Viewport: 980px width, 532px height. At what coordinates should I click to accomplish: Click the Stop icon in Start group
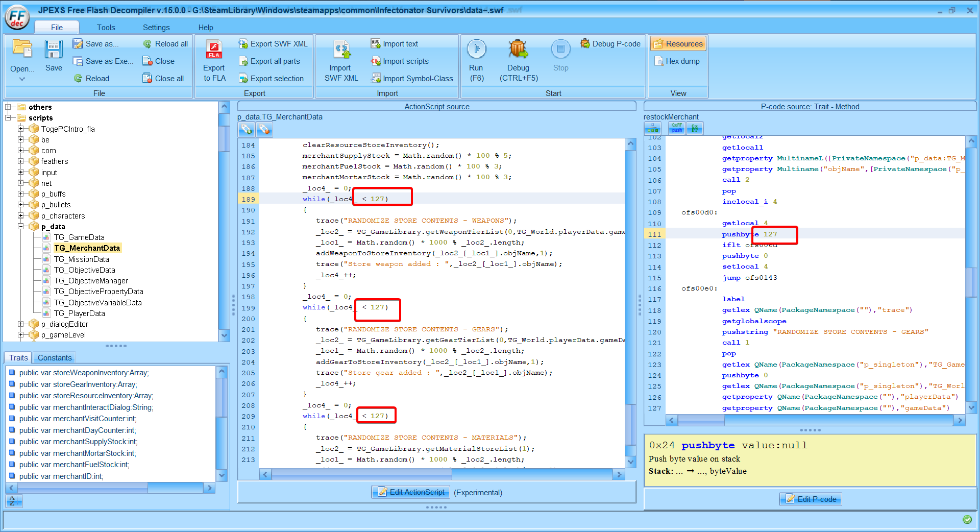tap(561, 49)
